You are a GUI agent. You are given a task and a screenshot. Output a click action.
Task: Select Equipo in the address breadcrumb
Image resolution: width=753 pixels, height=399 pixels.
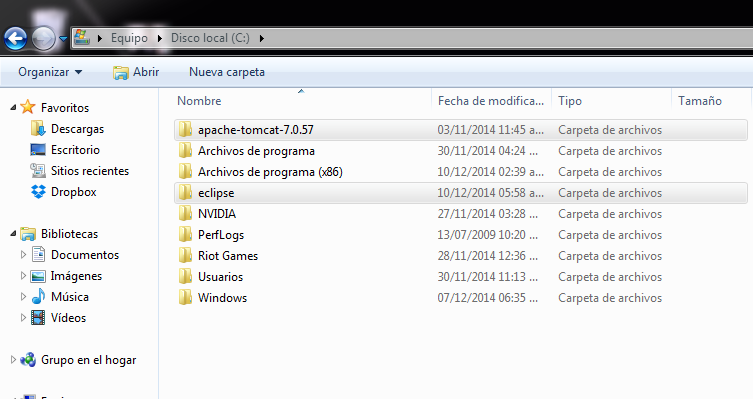pyautogui.click(x=129, y=38)
